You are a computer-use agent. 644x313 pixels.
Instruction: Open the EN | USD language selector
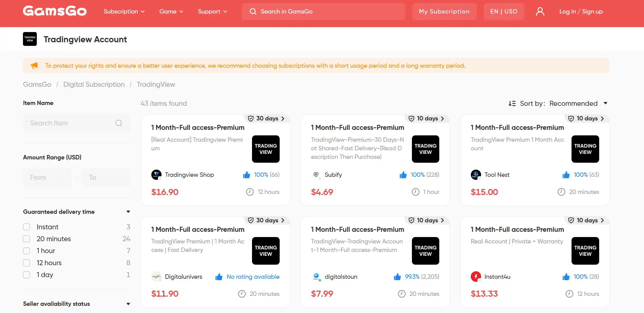[504, 11]
